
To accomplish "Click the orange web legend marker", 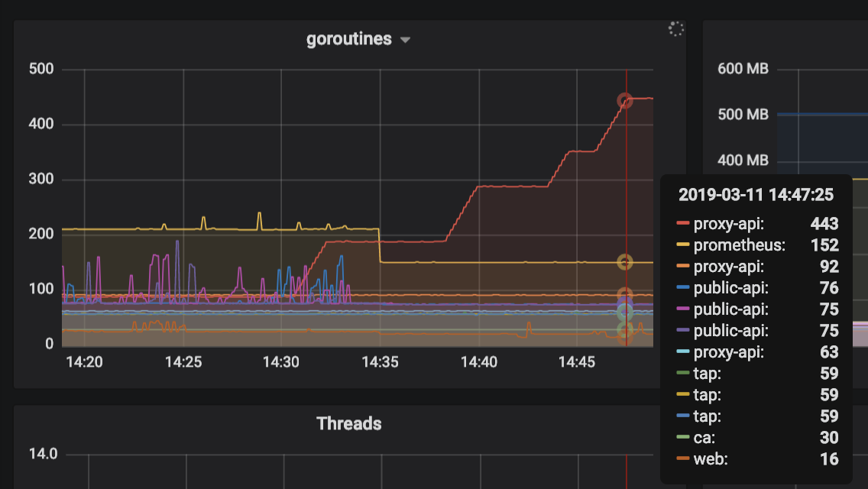I will (x=682, y=459).
